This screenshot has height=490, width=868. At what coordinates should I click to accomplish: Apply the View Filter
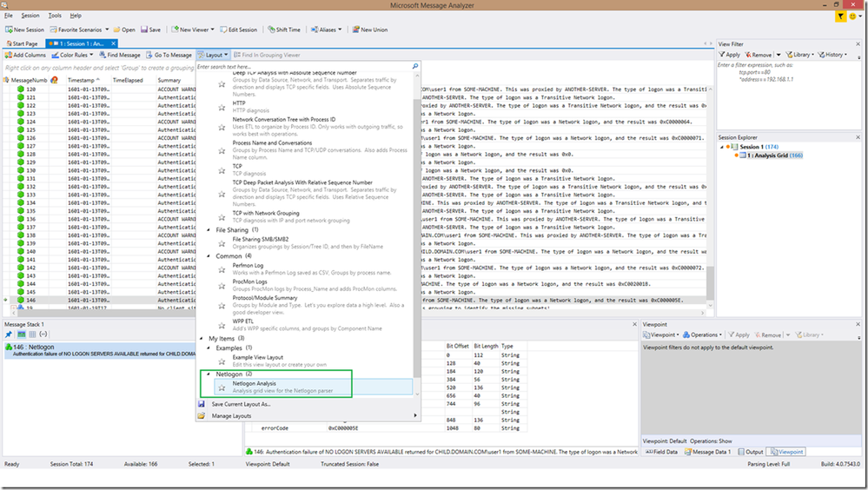[729, 55]
